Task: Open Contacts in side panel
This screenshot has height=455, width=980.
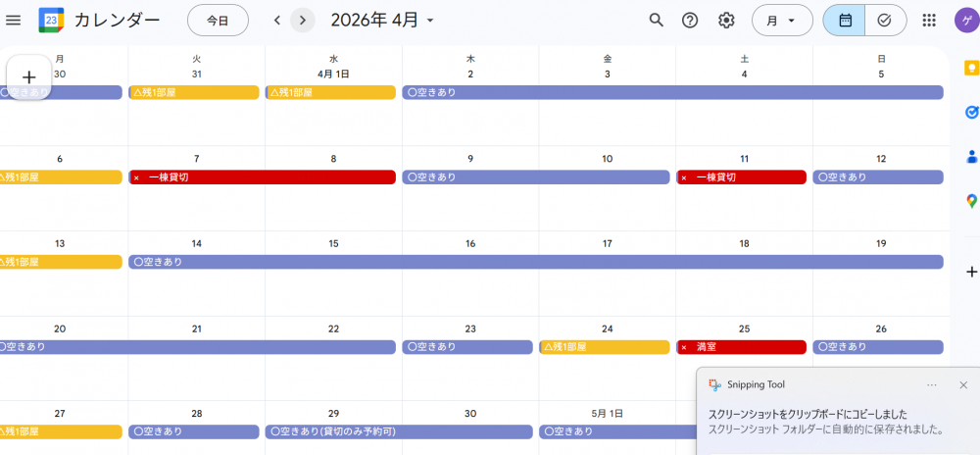Action: [971, 156]
